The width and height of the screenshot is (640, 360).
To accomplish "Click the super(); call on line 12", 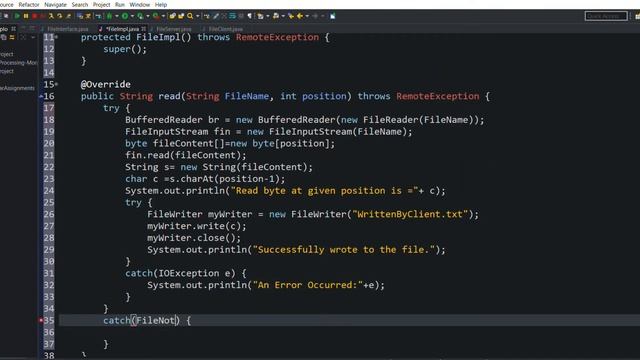I will (x=125, y=49).
